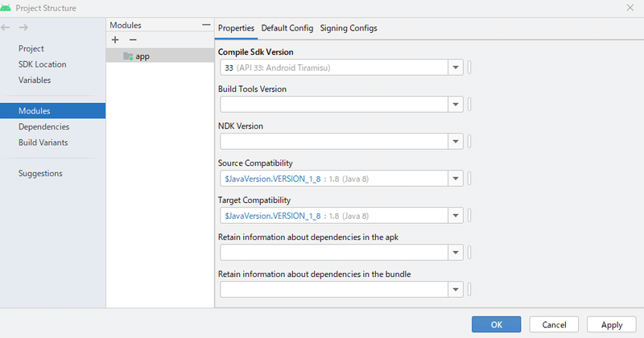
Task: Click the Source Compatibility label
Action: pyautogui.click(x=255, y=163)
